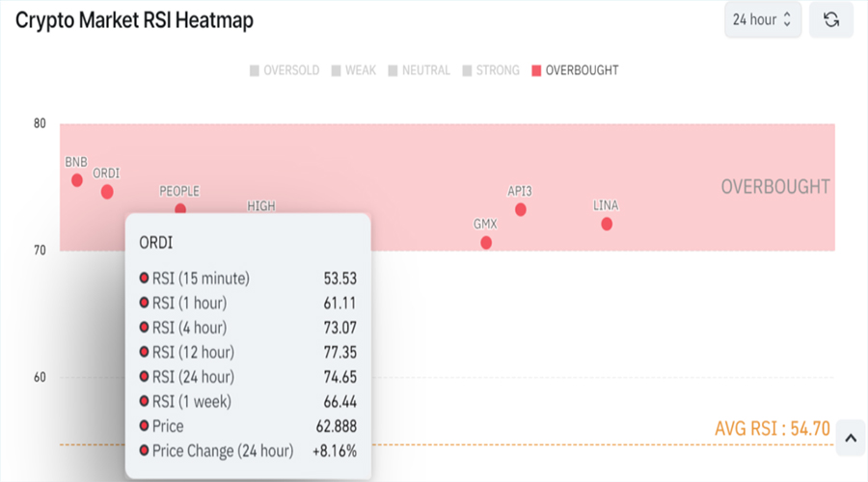The height and width of the screenshot is (482, 868).
Task: Click the Crypto Market RSI Heatmap title
Action: (134, 20)
